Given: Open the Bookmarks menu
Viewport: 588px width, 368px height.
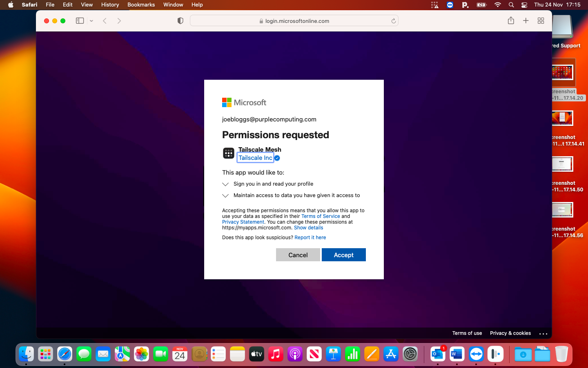Looking at the screenshot, I should coord(141,4).
